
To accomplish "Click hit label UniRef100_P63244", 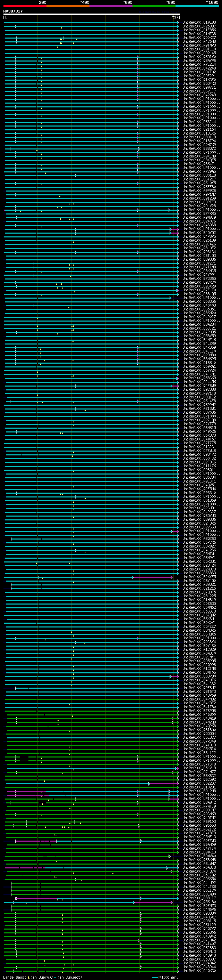I will point(199,122).
